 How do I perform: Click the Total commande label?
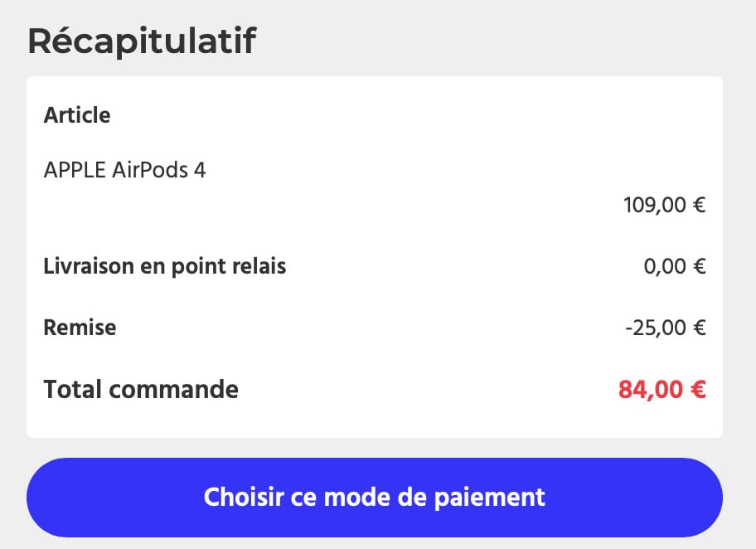click(x=141, y=389)
